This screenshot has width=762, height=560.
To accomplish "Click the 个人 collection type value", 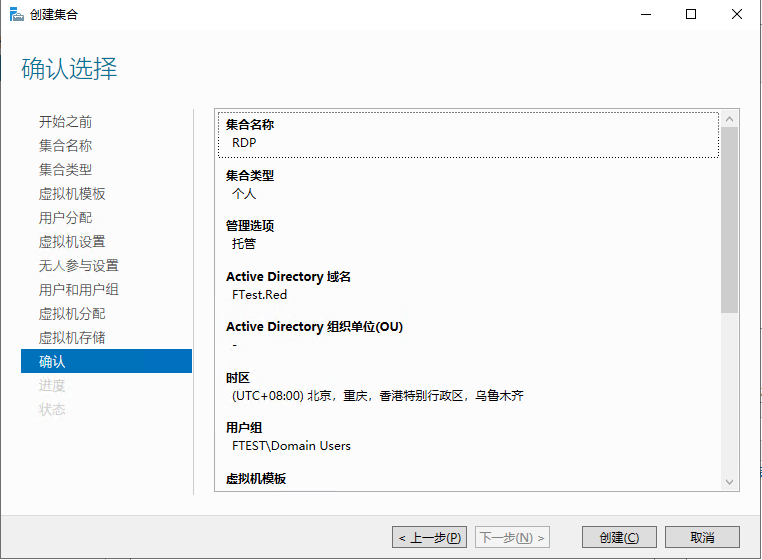I will [x=244, y=193].
